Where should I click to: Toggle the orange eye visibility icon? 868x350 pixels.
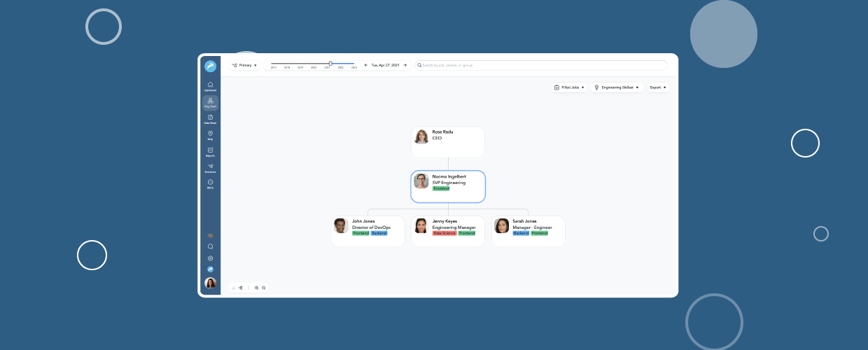(x=210, y=235)
